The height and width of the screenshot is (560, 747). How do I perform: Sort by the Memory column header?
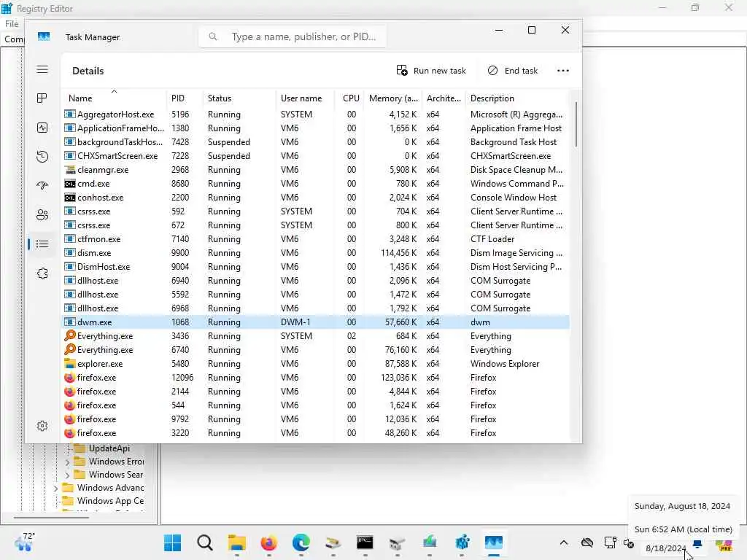click(393, 98)
